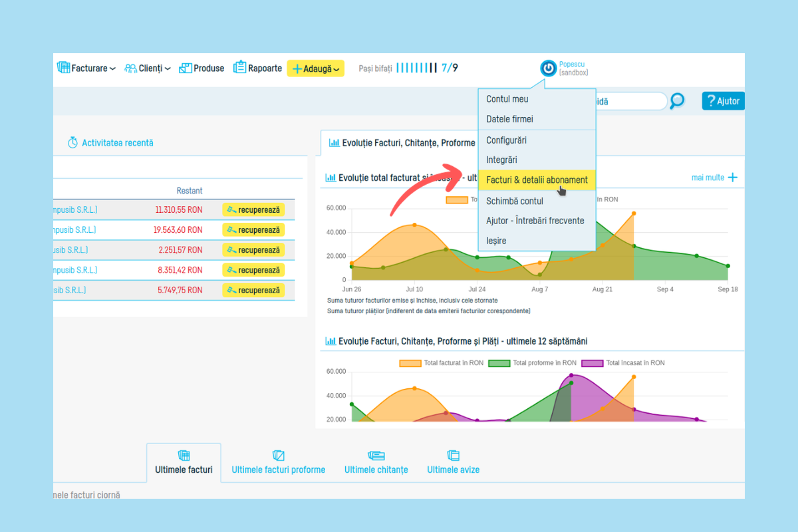Open the yellow Adaugă dropdown

(x=316, y=68)
